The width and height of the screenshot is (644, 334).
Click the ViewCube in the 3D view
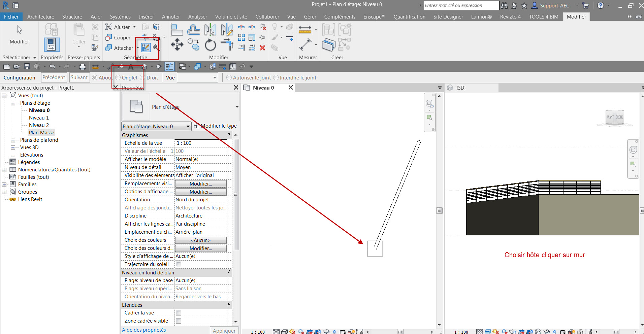(x=615, y=118)
